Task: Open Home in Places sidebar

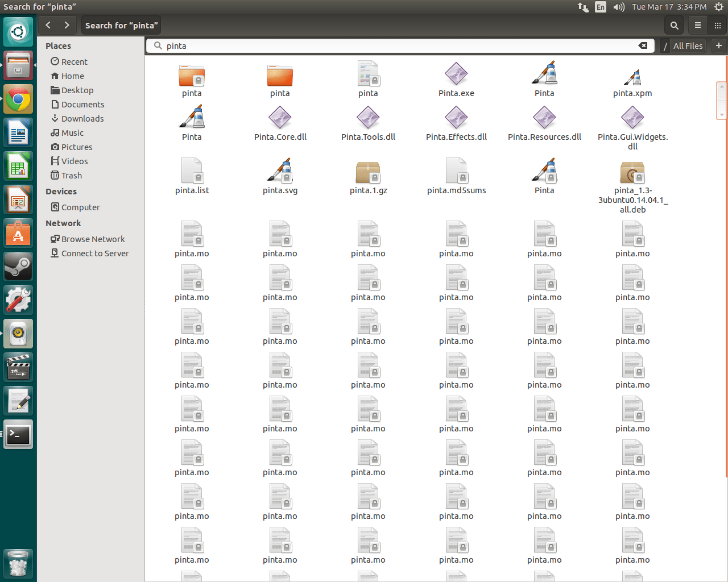Action: click(x=72, y=76)
